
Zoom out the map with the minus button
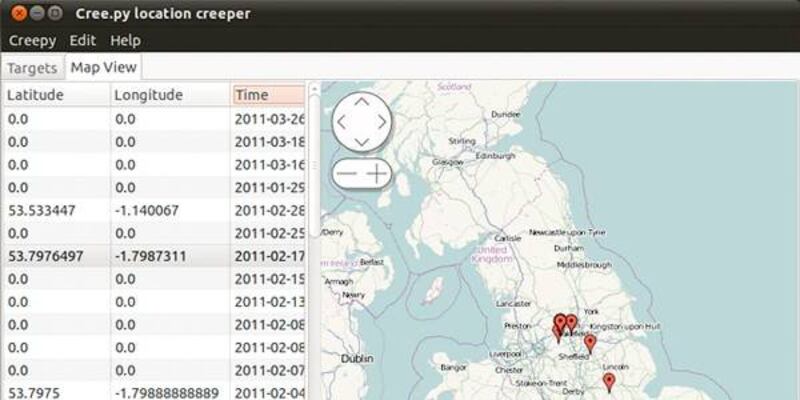click(x=347, y=174)
